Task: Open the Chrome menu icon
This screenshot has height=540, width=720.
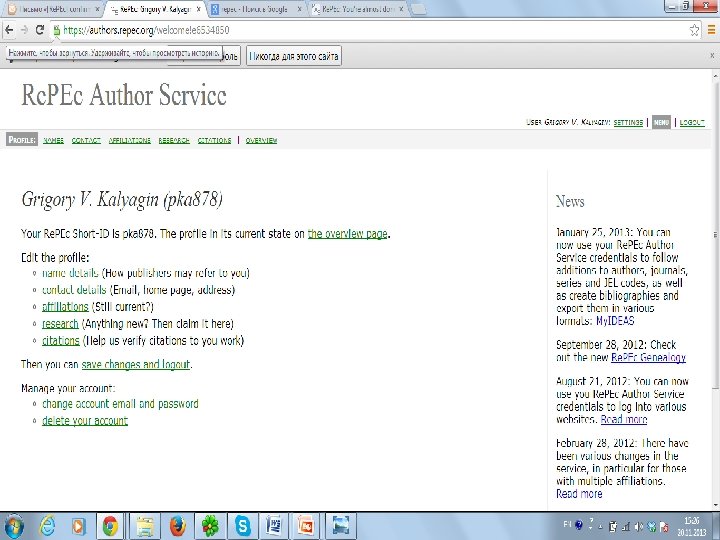Action: pos(711,30)
